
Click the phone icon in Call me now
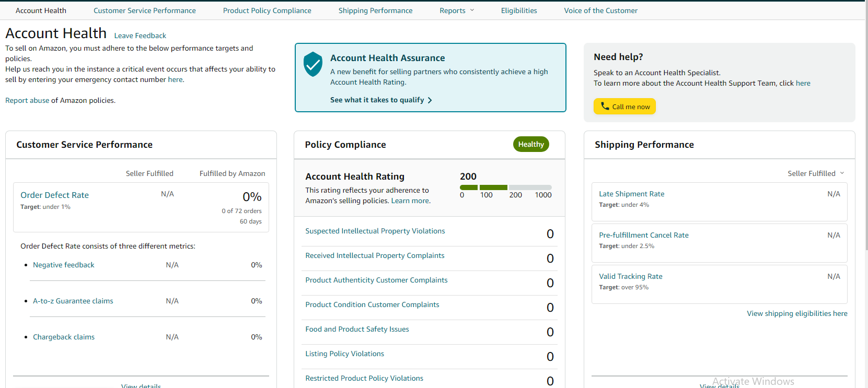pos(605,106)
